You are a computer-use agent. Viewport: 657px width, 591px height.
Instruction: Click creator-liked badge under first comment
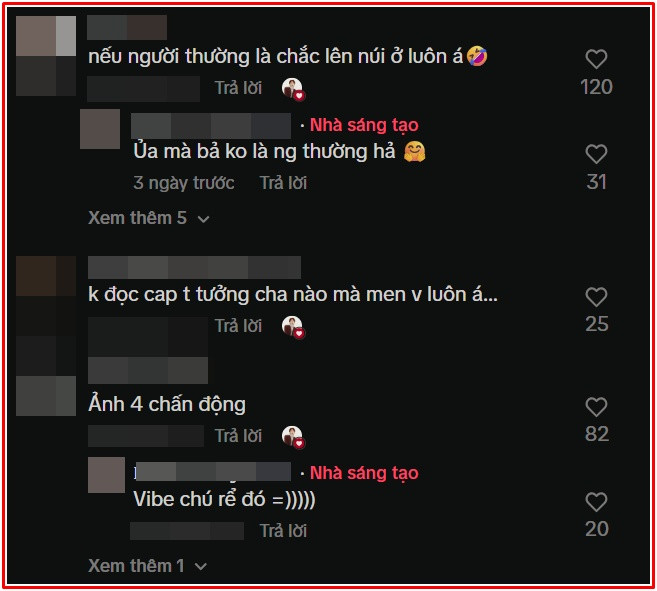tap(293, 89)
